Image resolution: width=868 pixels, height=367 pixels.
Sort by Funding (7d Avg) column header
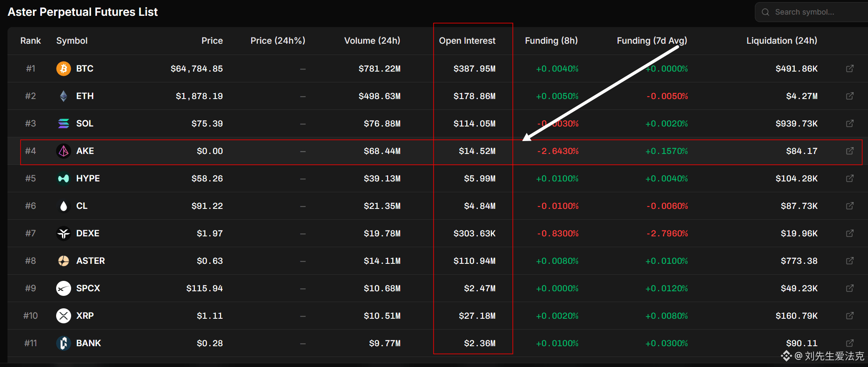pos(652,41)
